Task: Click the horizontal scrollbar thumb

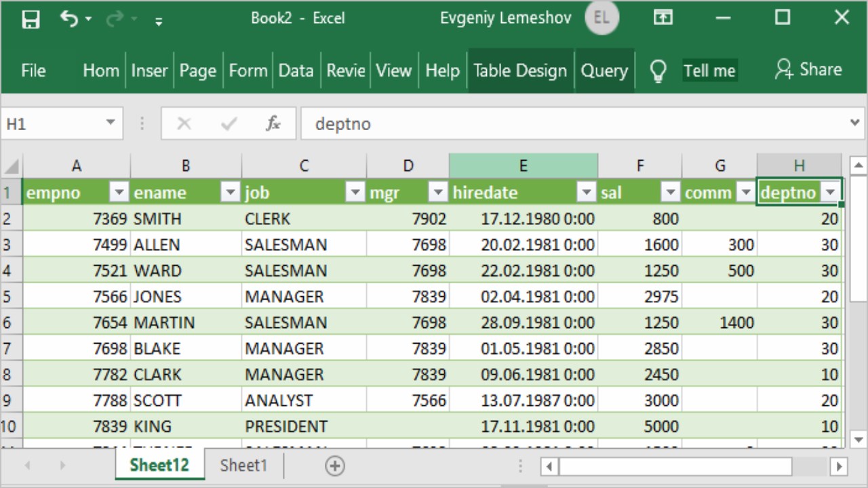Action: [675, 466]
